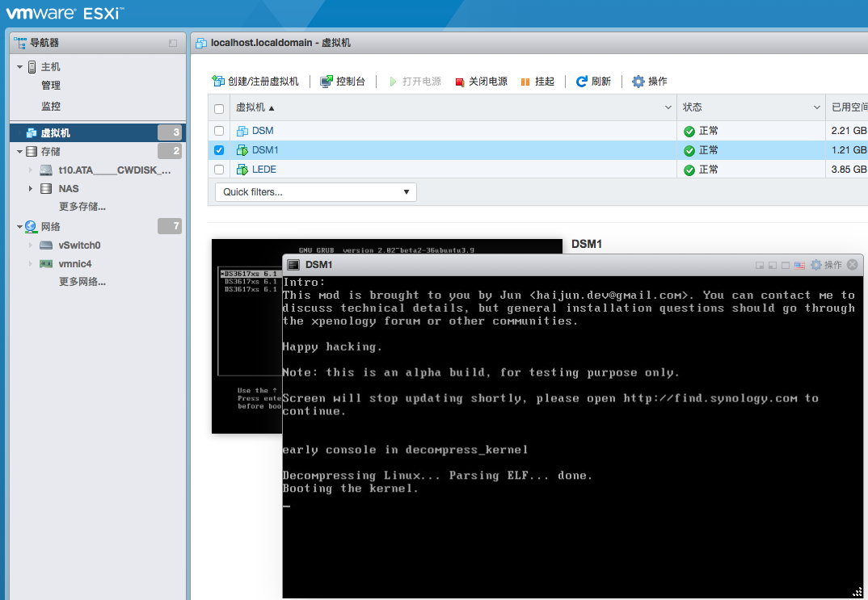This screenshot has width=868, height=600.
Task: Expand the t10.ATA CWDISK datastore node
Action: (31, 170)
